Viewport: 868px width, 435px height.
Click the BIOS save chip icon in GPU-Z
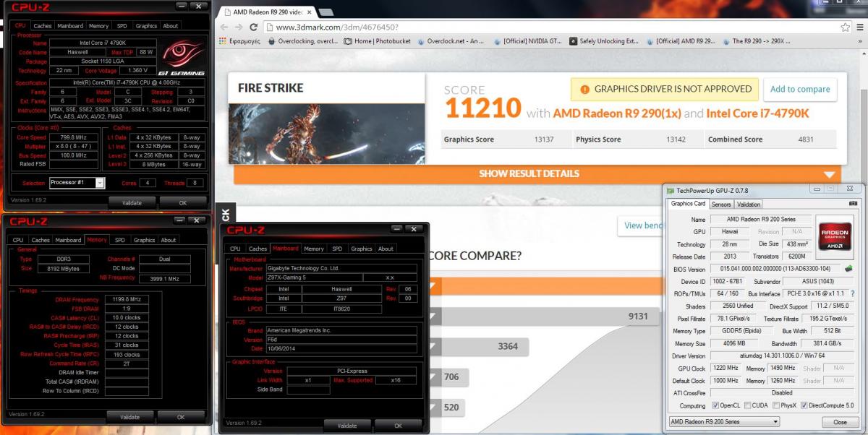[x=848, y=269]
